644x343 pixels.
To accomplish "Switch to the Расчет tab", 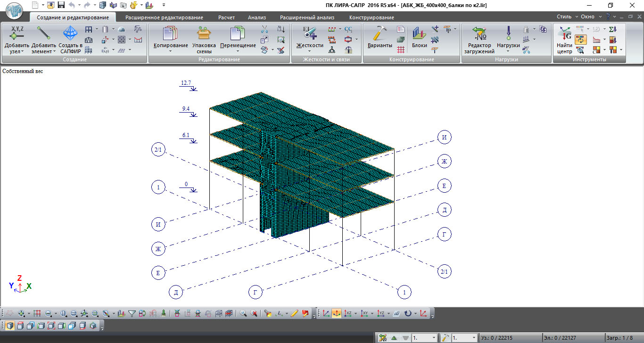I will [x=226, y=17].
